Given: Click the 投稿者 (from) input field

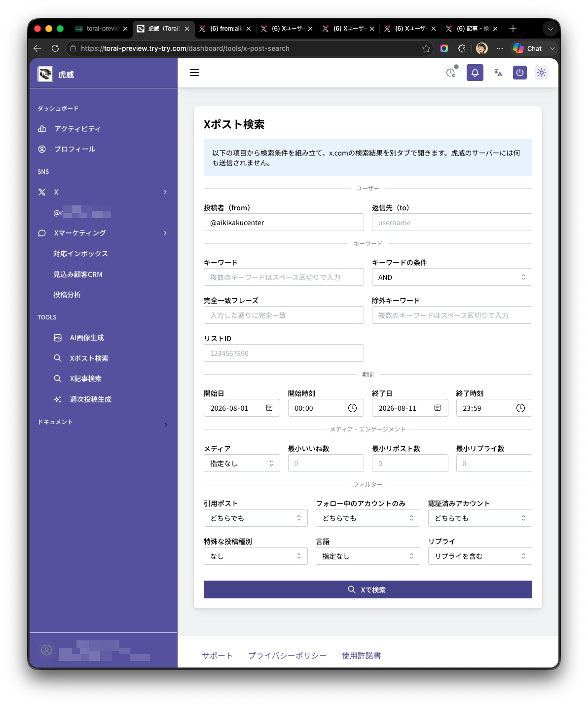Looking at the screenshot, I should click(x=284, y=222).
